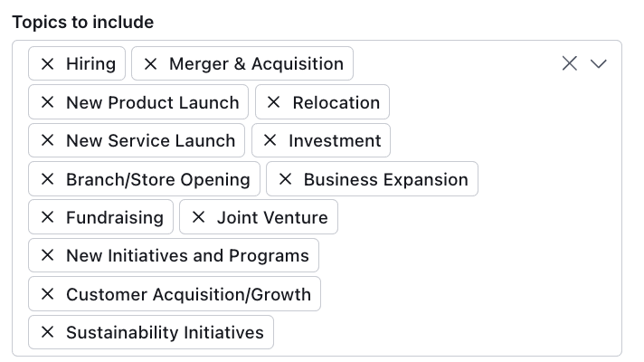This screenshot has height=362, width=644.
Task: Remove the Hiring topic tag
Action: (x=48, y=63)
